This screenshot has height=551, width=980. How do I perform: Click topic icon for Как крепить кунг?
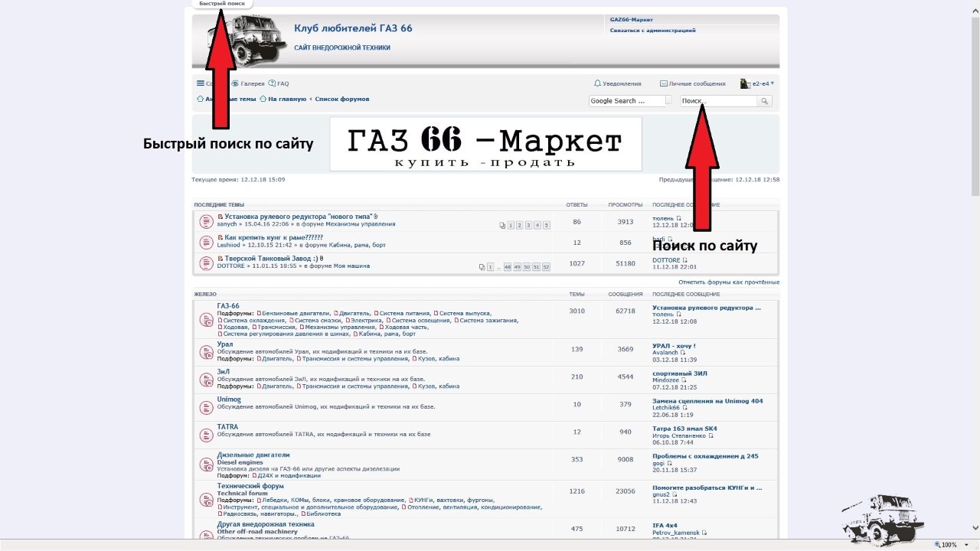point(206,242)
